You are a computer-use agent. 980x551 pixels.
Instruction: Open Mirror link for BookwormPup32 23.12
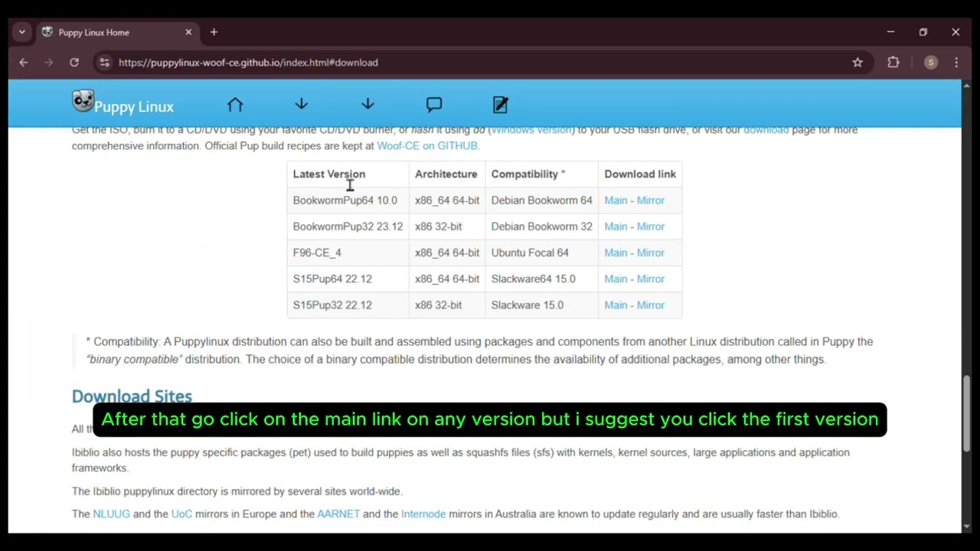pyautogui.click(x=651, y=227)
